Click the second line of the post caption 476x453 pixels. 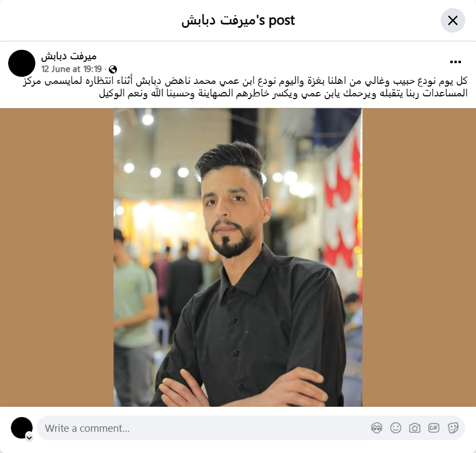coord(283,93)
